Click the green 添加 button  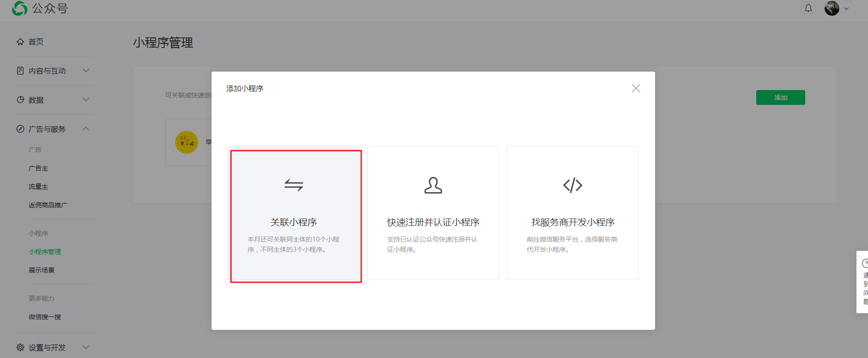coord(780,97)
